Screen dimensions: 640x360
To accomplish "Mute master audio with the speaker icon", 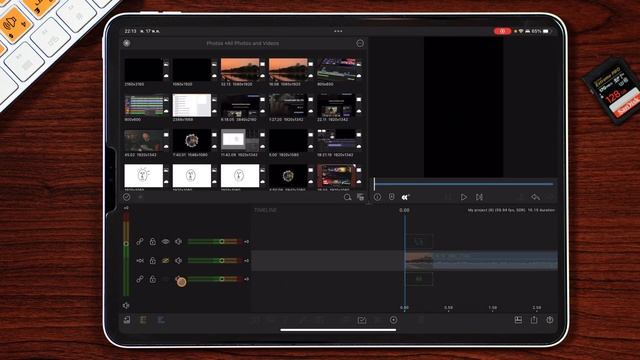I will tap(126, 305).
